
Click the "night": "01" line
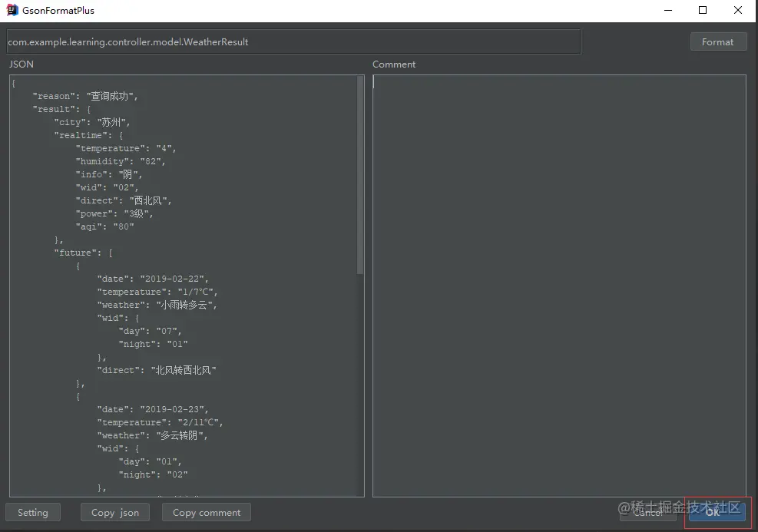[x=154, y=344]
